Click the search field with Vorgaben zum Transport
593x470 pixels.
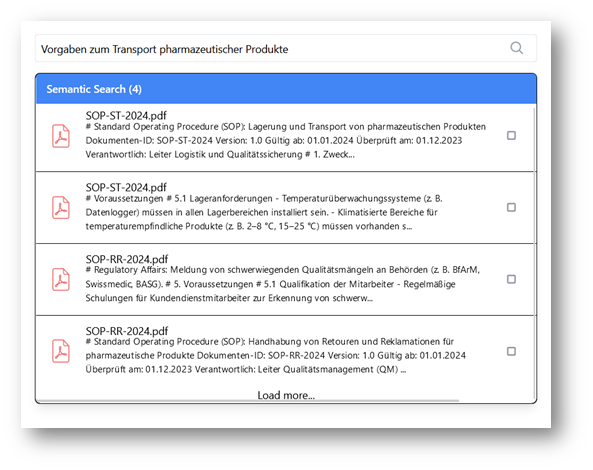pos(286,48)
